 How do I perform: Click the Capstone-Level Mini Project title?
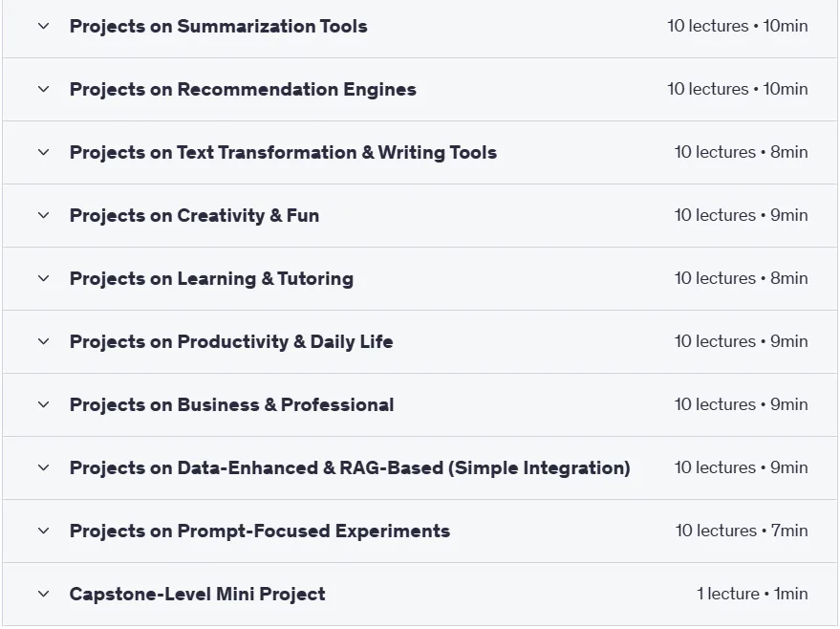tap(198, 595)
